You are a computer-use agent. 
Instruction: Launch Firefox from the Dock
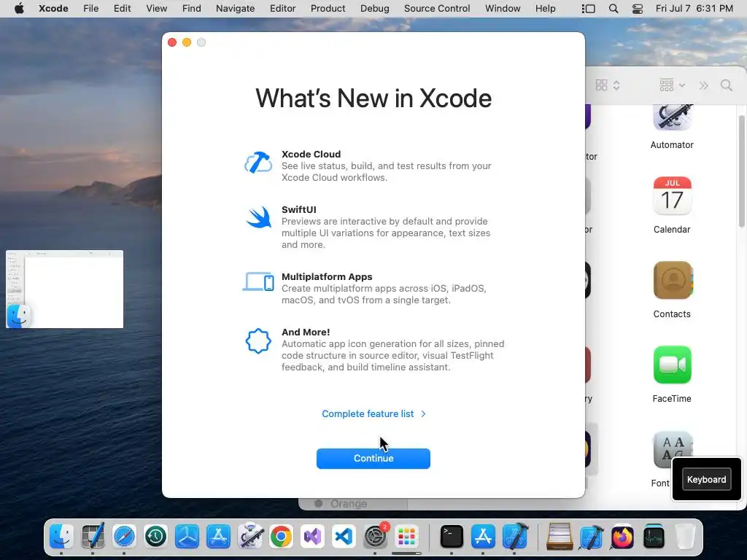[622, 537]
